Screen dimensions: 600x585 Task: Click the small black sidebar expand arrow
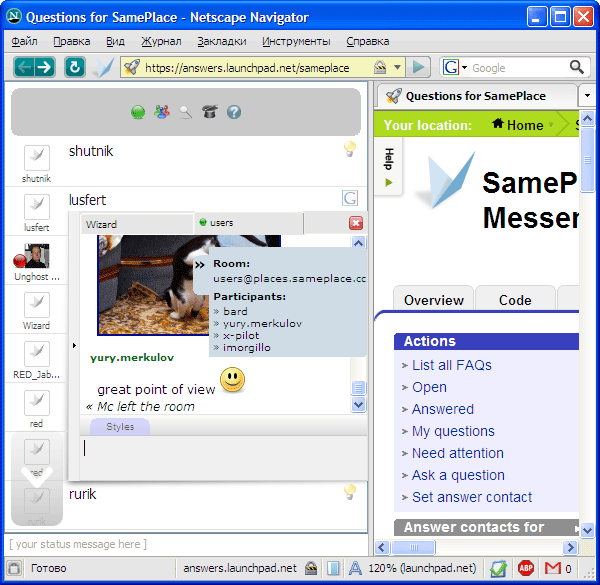[74, 345]
